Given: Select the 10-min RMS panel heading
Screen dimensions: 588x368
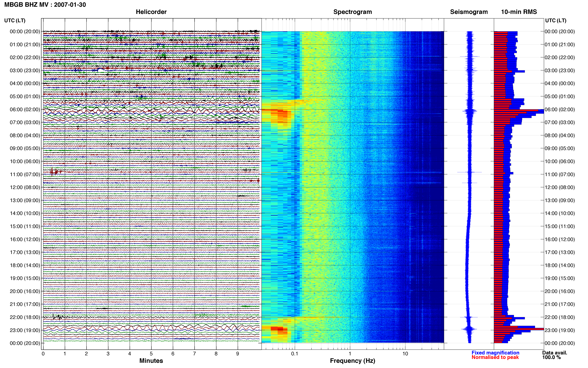Looking at the screenshot, I should click(519, 12).
